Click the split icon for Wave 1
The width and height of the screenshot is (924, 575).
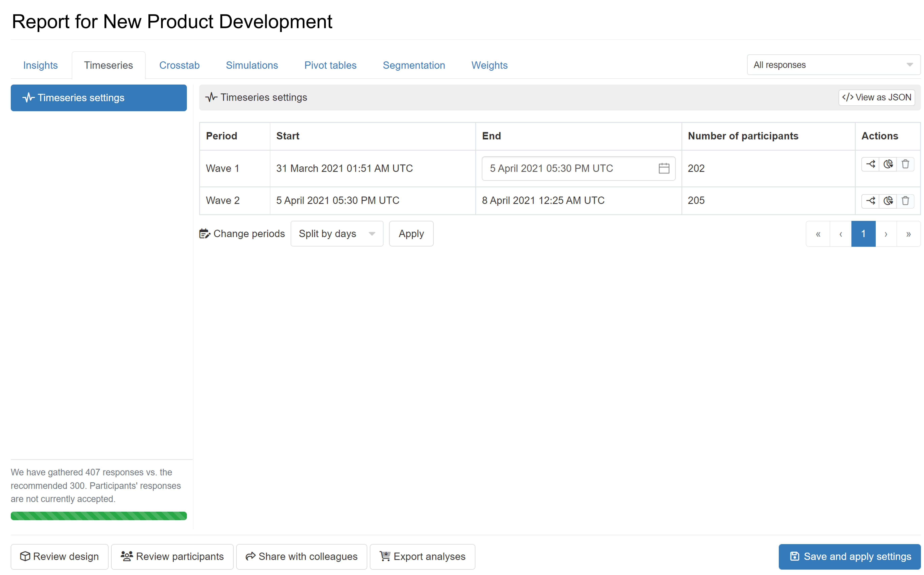pyautogui.click(x=870, y=164)
